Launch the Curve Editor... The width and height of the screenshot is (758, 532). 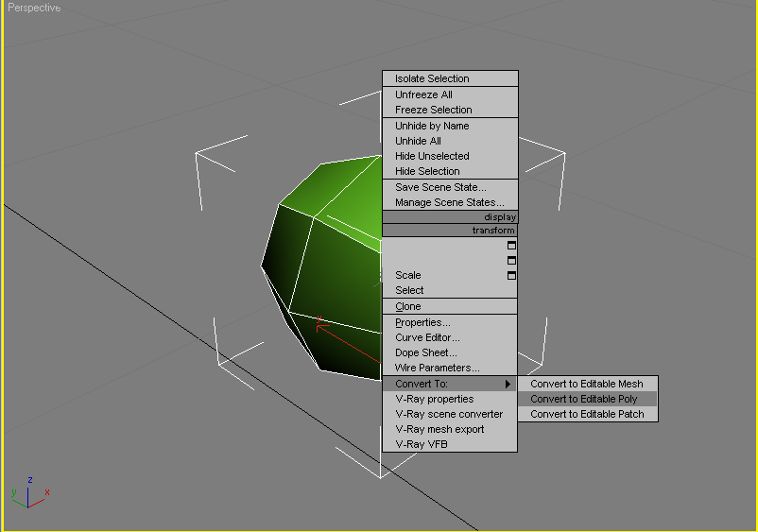(450, 337)
